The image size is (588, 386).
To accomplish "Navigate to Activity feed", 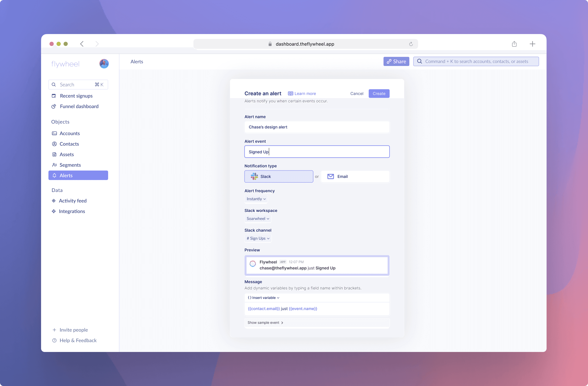I will pyautogui.click(x=72, y=201).
